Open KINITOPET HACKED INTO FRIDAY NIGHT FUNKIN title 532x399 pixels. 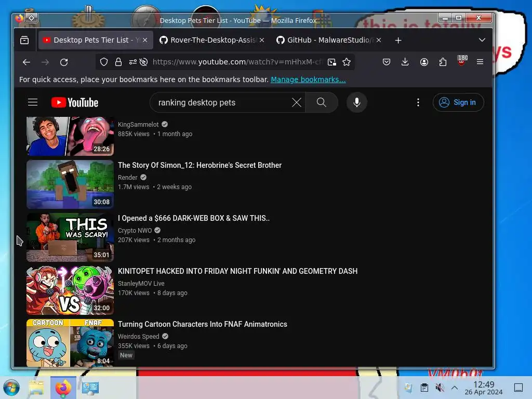tap(237, 271)
